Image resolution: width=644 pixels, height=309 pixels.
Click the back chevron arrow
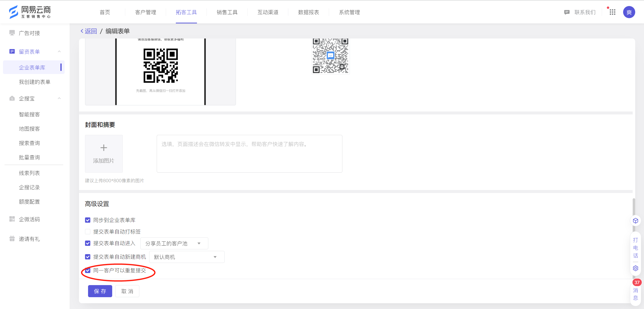[82, 31]
